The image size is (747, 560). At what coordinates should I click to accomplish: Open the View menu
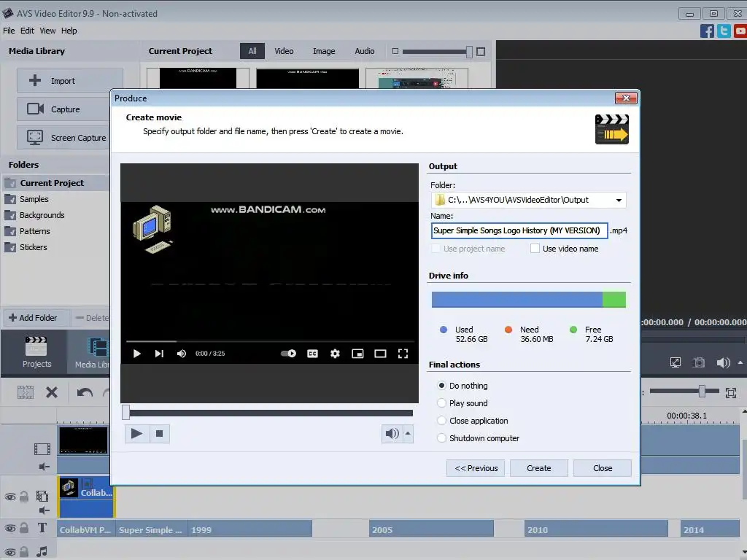pos(47,31)
